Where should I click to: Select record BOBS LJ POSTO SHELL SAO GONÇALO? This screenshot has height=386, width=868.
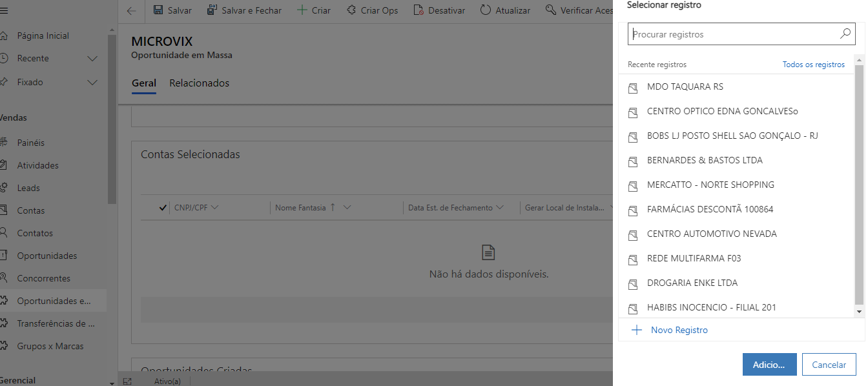coord(736,136)
